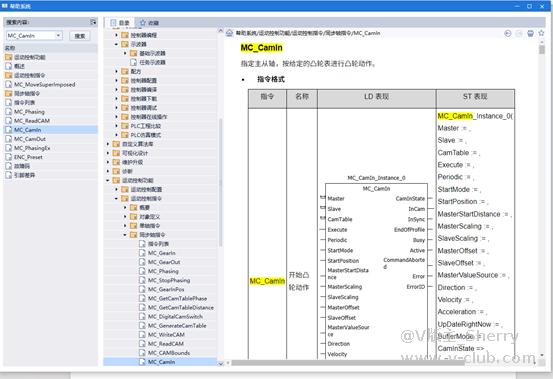Switch to the 收藏 favorites tab
This screenshot has height=379, width=553.
[149, 23]
